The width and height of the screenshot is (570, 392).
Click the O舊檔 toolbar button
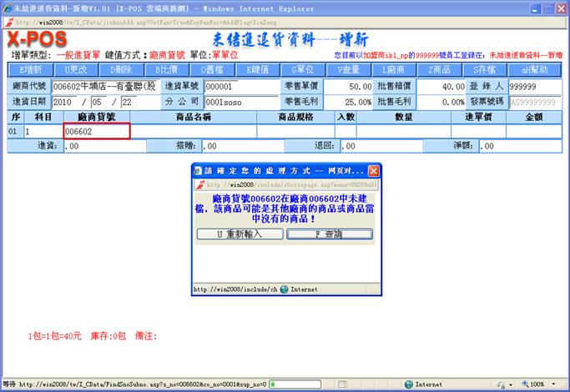tap(211, 69)
